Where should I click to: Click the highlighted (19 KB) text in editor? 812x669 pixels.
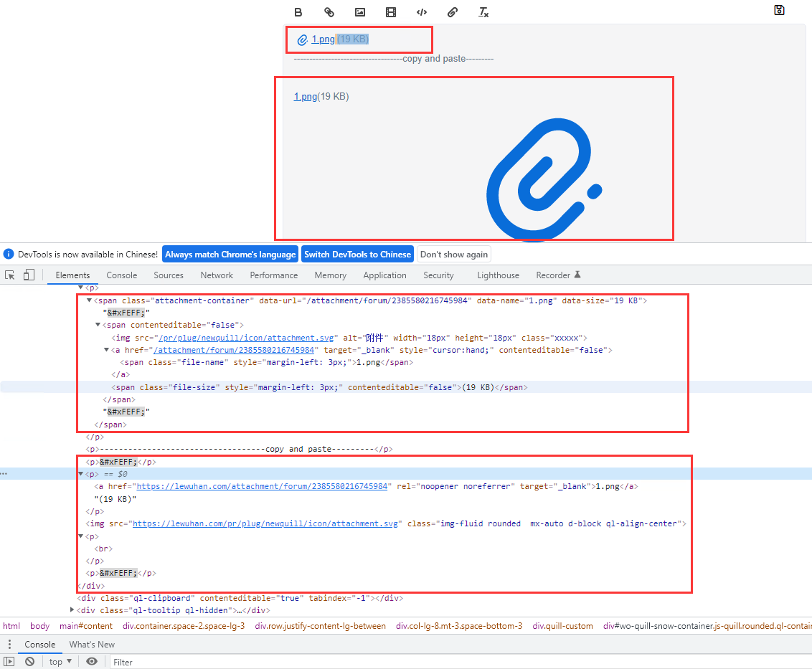click(353, 39)
